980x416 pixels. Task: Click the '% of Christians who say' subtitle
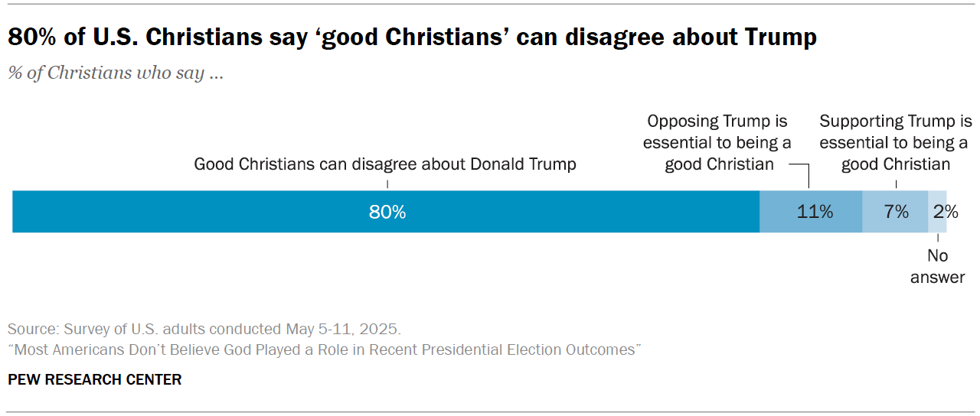pyautogui.click(x=116, y=73)
